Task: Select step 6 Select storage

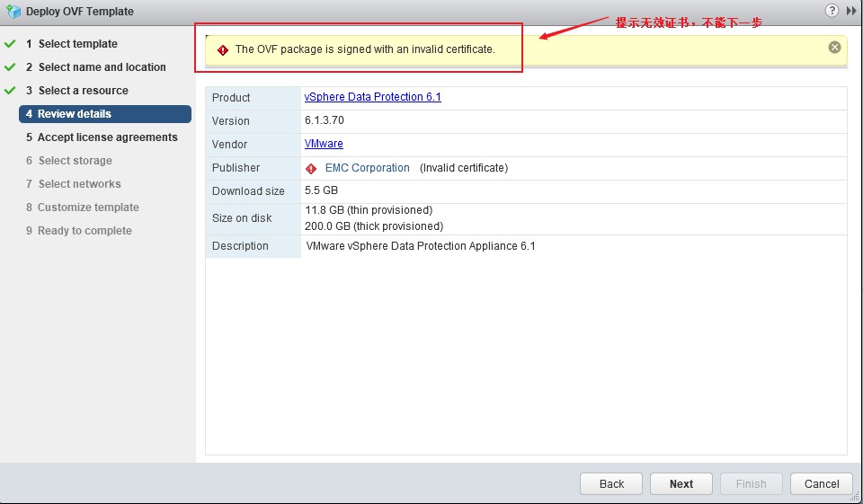Action: pyautogui.click(x=69, y=161)
